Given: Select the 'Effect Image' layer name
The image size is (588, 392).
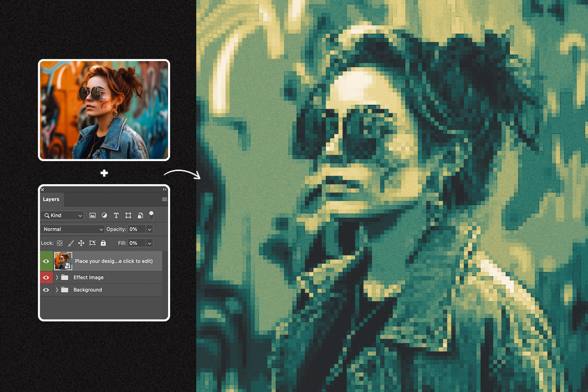Looking at the screenshot, I should coord(89,277).
